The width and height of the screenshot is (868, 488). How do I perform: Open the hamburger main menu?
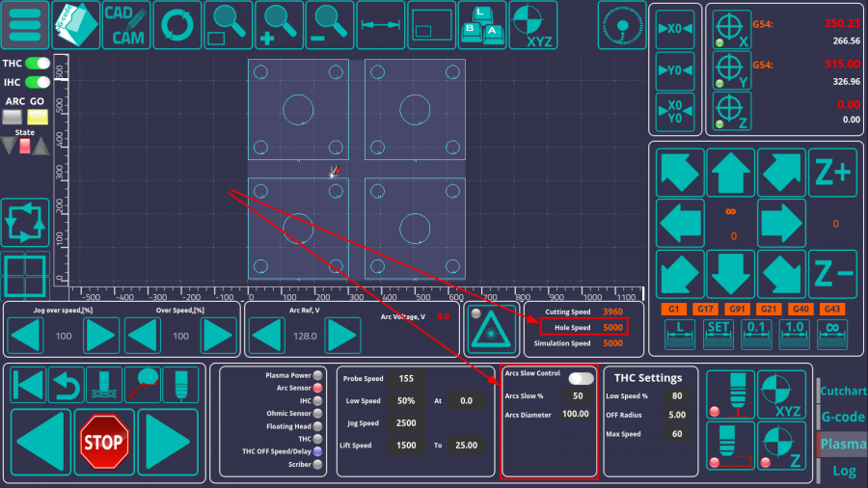pos(25,25)
